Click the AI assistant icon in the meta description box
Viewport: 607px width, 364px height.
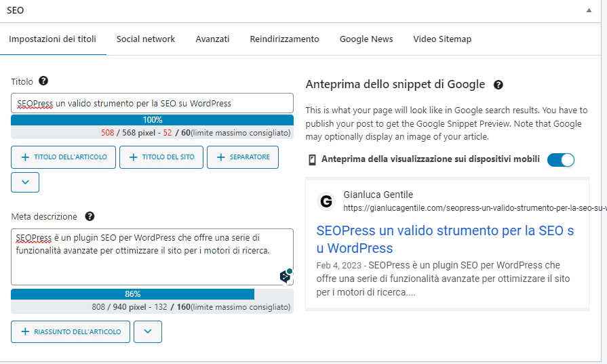pyautogui.click(x=286, y=275)
